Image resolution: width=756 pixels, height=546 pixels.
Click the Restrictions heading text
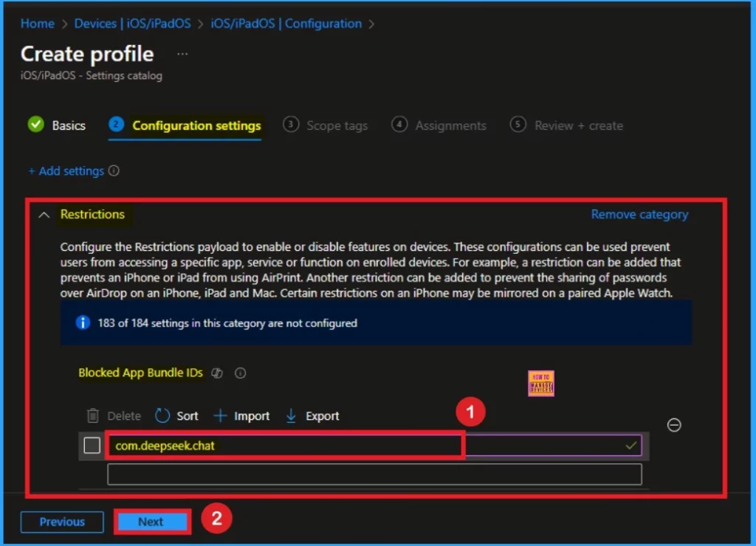coord(92,215)
